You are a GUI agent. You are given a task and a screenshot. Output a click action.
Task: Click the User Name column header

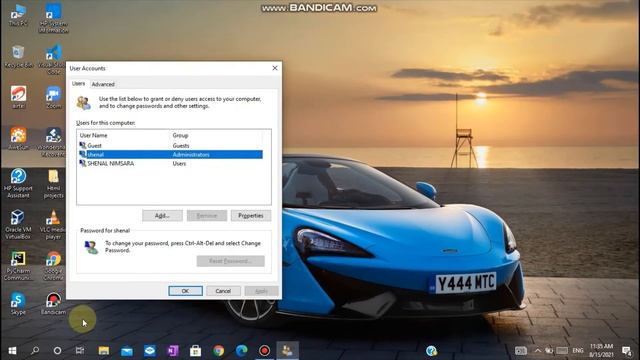[124, 135]
